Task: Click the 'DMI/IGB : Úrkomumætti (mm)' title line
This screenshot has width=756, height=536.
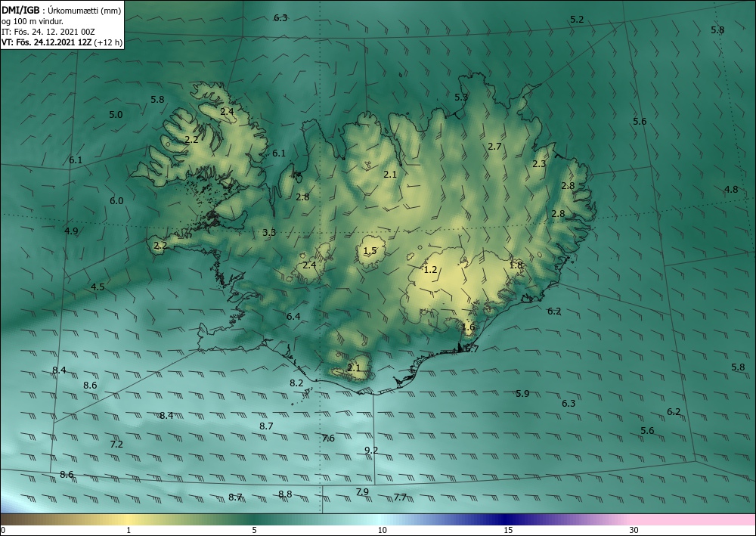Action: coord(61,10)
